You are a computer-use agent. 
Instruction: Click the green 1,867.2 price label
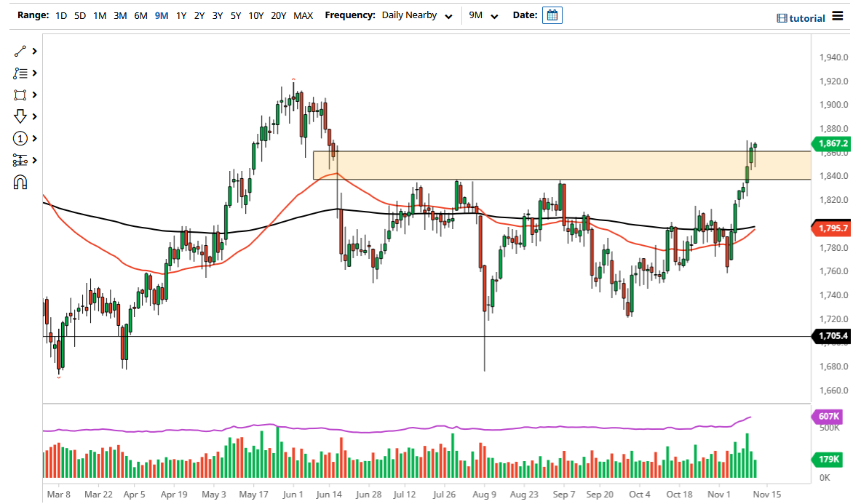tap(831, 144)
